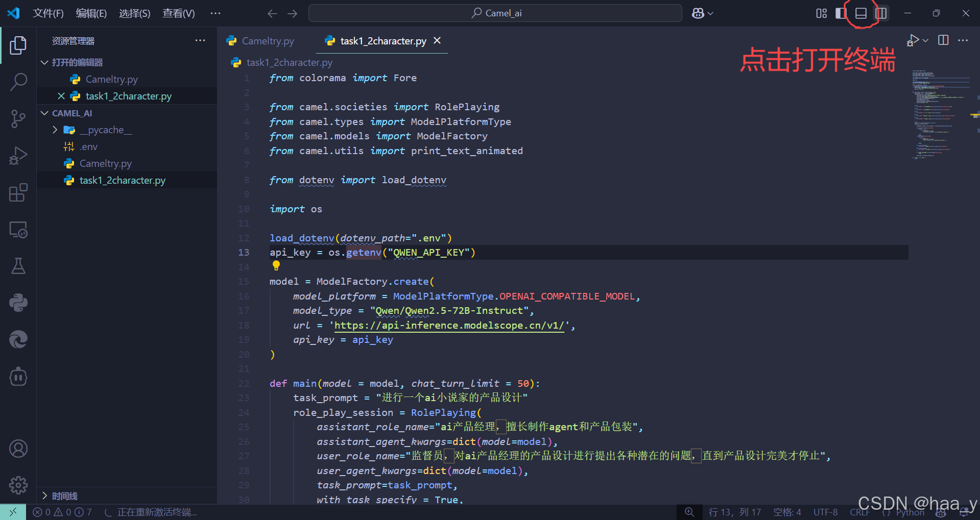Open Run and Debug panel
Screen dimensions: 980x520
coord(18,156)
